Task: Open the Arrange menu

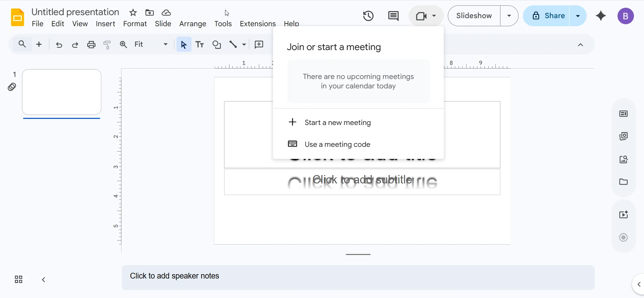Action: point(193,24)
